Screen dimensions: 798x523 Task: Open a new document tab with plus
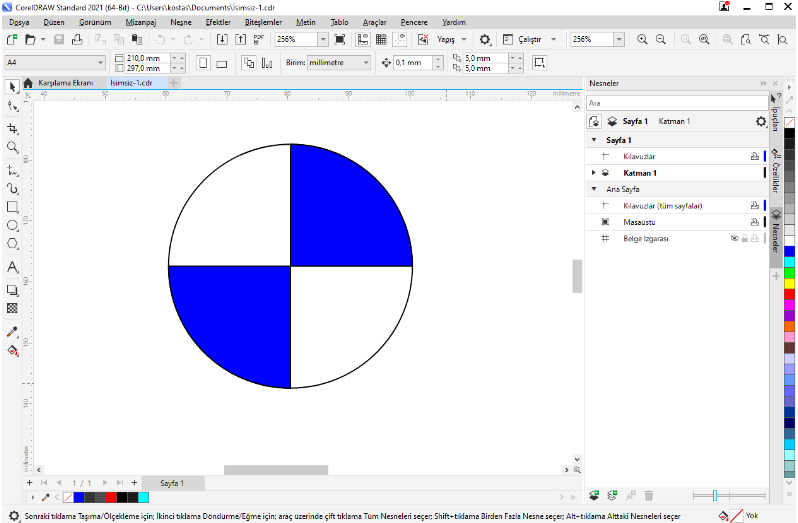click(174, 83)
